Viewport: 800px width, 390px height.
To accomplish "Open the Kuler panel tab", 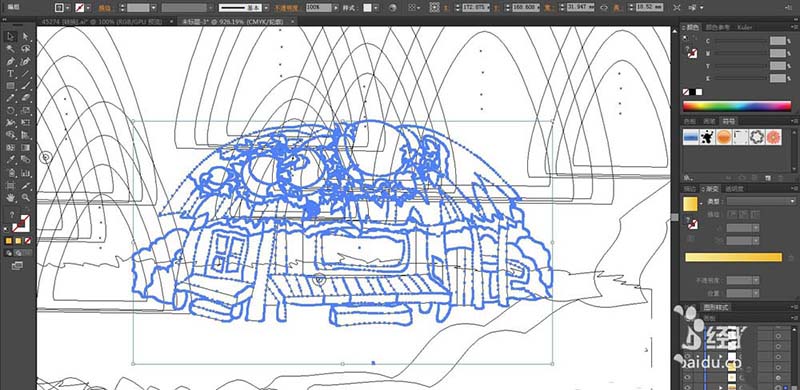I will tap(744, 27).
